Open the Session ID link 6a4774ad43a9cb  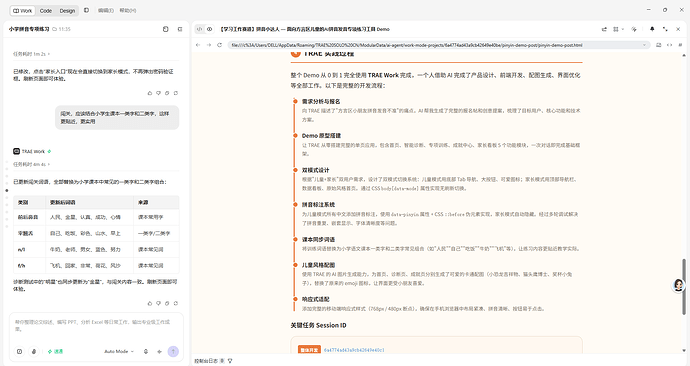[x=354, y=350]
